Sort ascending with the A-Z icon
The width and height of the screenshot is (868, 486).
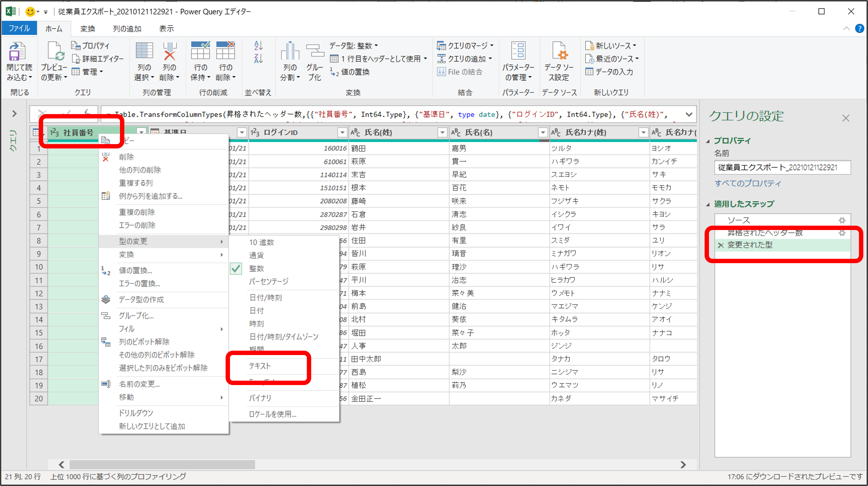click(258, 45)
